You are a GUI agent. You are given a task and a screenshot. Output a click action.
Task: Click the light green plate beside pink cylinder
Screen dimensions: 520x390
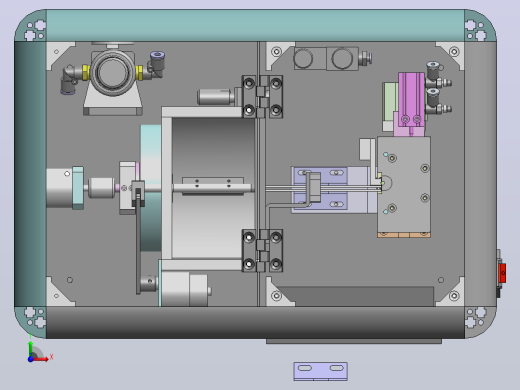pos(389,102)
